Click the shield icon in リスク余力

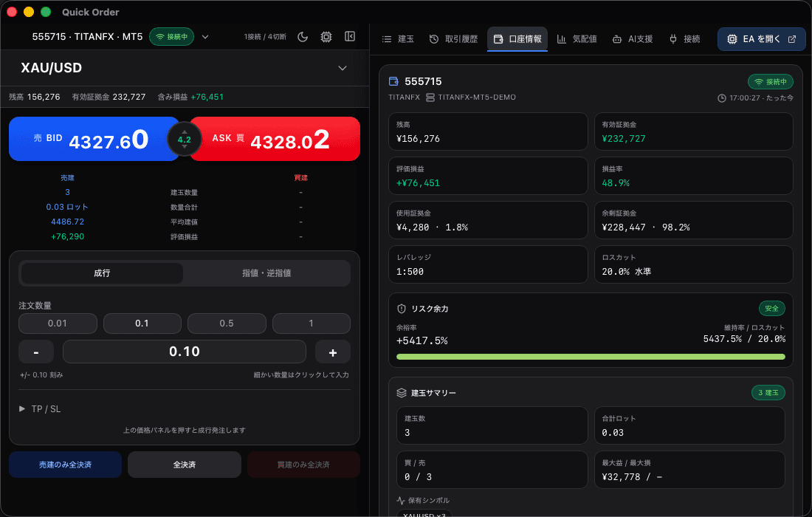pos(402,309)
